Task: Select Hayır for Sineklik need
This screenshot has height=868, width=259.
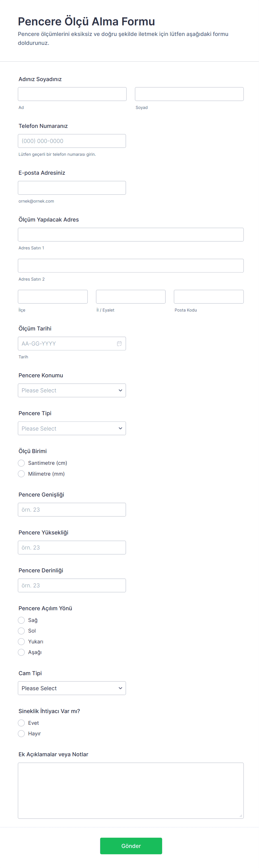Action: click(21, 734)
